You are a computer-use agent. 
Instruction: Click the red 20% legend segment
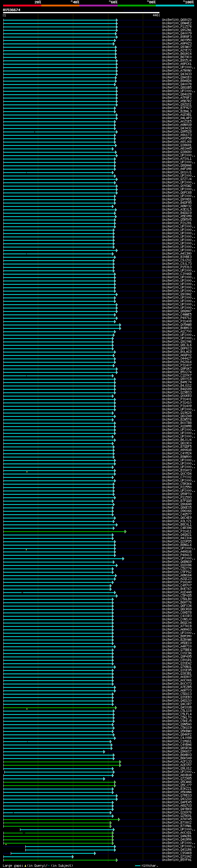(x=22, y=6)
